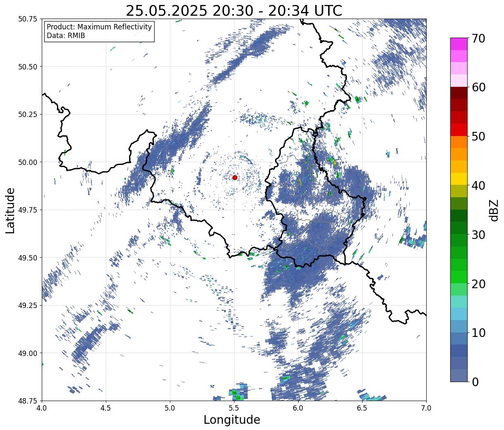This screenshot has width=504, height=430.
Task: Click the 'Data: RMIB' legend text
Action: point(66,36)
